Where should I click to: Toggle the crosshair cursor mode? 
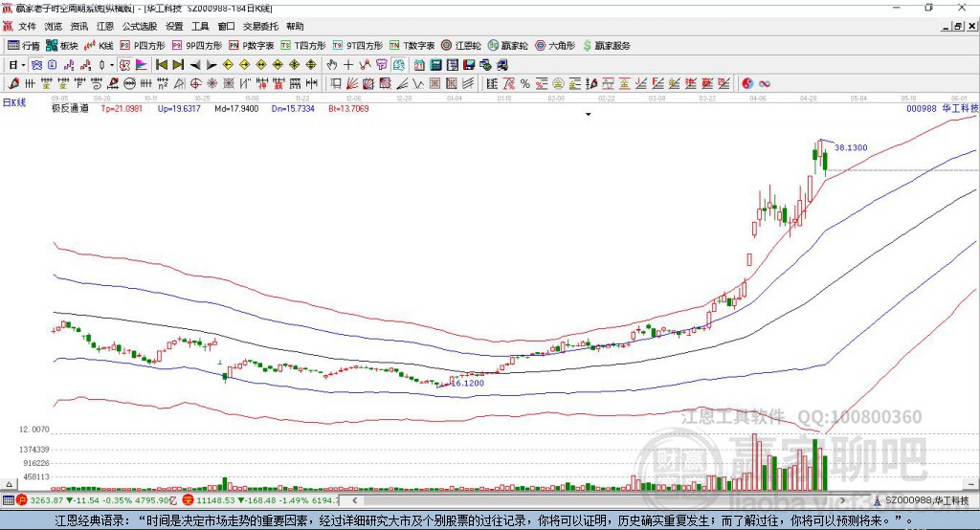click(348, 64)
